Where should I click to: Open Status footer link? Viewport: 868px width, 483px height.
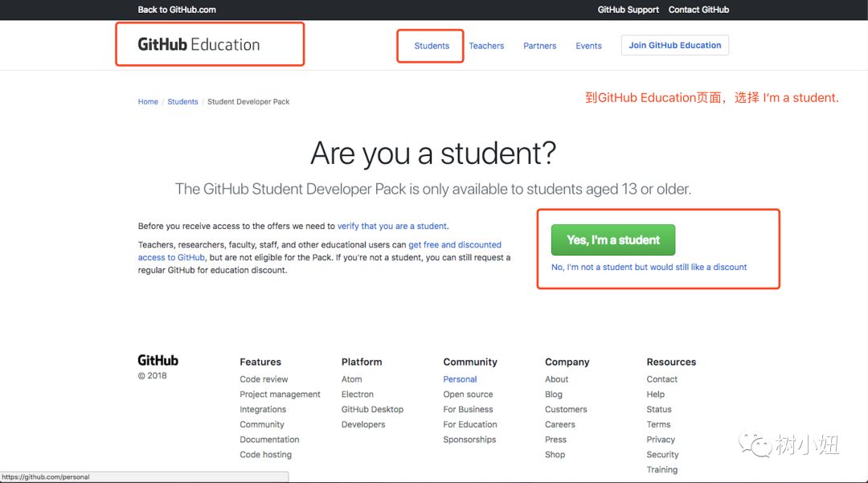[x=659, y=409]
